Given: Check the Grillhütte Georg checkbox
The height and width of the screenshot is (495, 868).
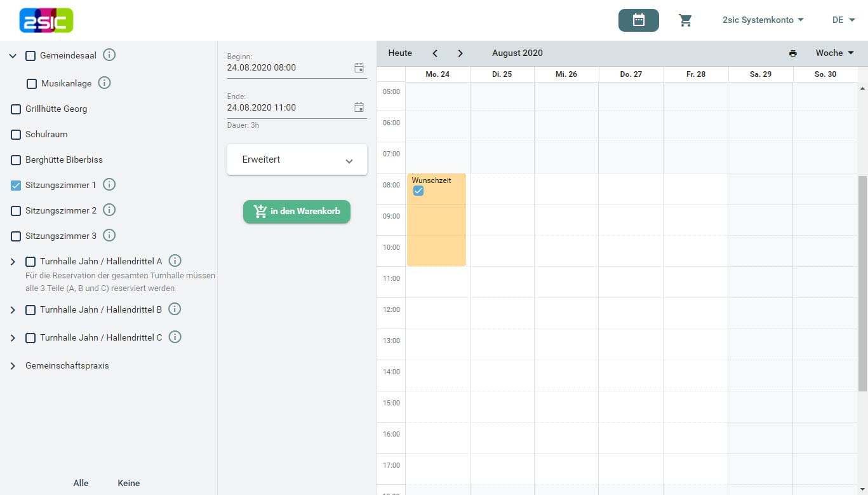Looking at the screenshot, I should coord(16,109).
